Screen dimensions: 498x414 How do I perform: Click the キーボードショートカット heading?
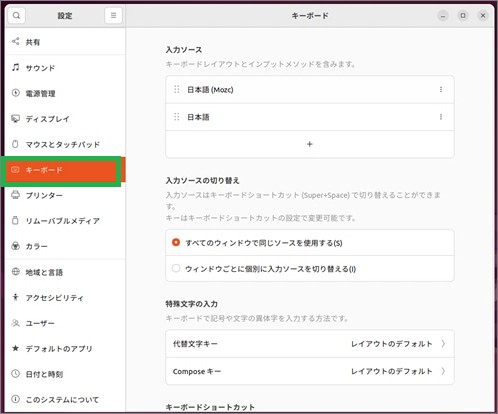pyautogui.click(x=210, y=407)
